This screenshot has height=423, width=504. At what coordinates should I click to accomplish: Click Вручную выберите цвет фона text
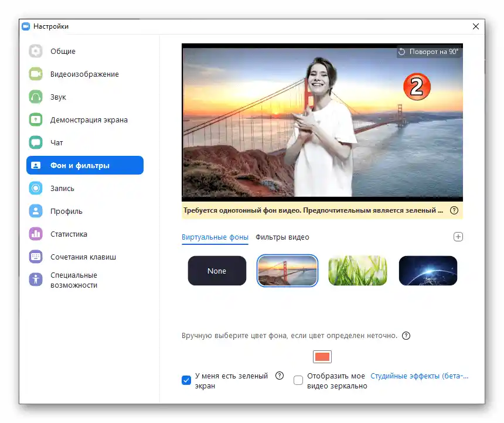click(x=290, y=336)
